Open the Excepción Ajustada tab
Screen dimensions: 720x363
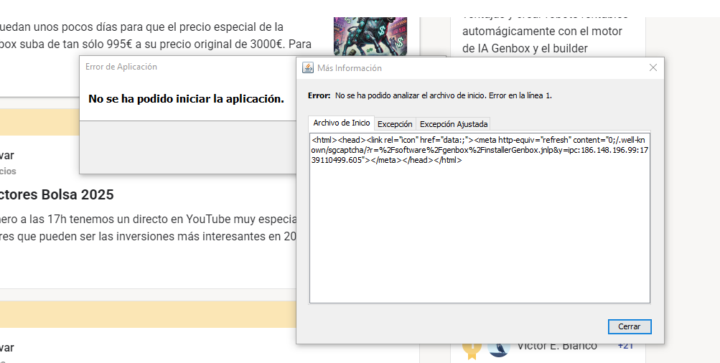454,124
